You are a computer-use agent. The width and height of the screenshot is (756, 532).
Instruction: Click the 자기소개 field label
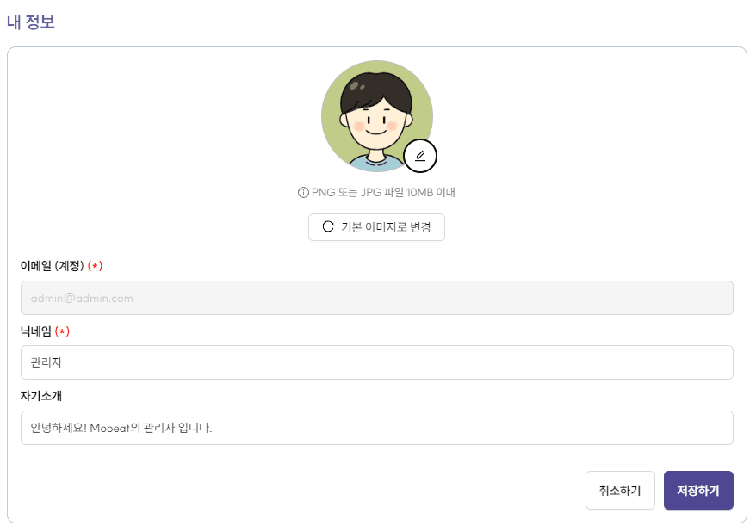[x=41, y=396]
